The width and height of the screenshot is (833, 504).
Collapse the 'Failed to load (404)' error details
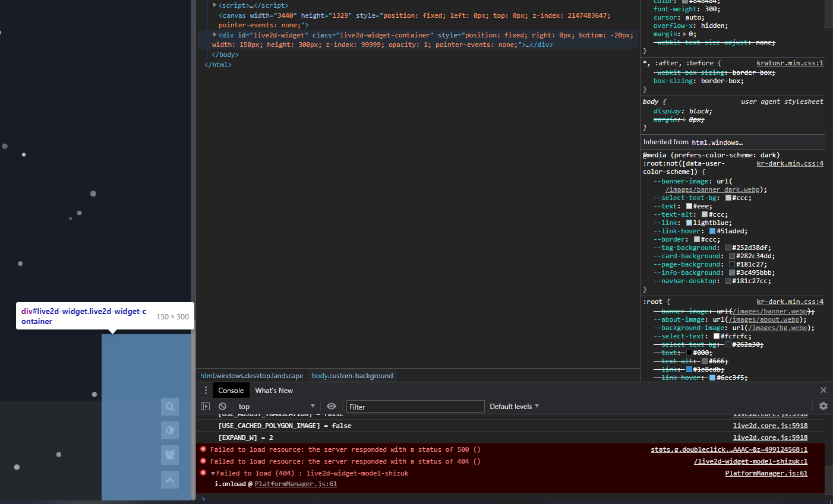pos(212,473)
